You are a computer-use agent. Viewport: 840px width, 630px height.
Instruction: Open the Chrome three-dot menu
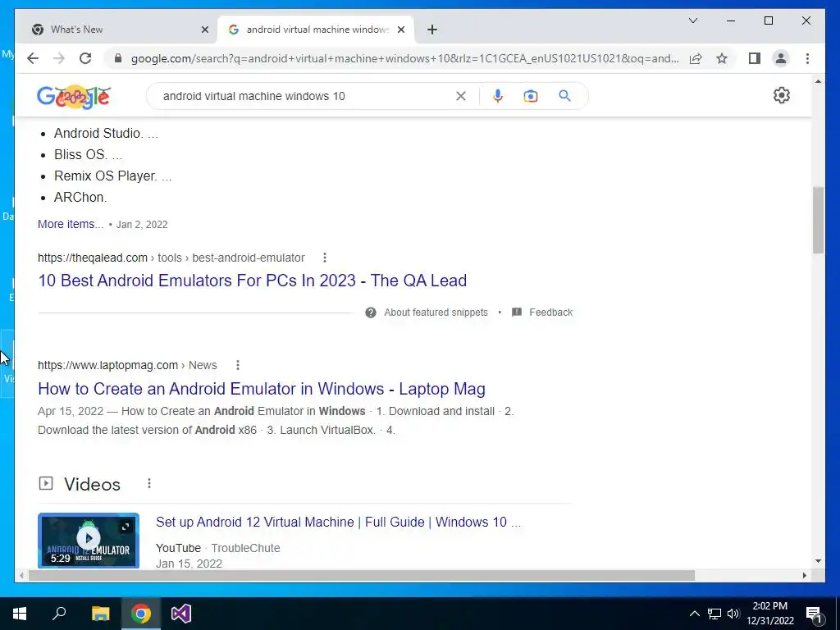click(807, 58)
